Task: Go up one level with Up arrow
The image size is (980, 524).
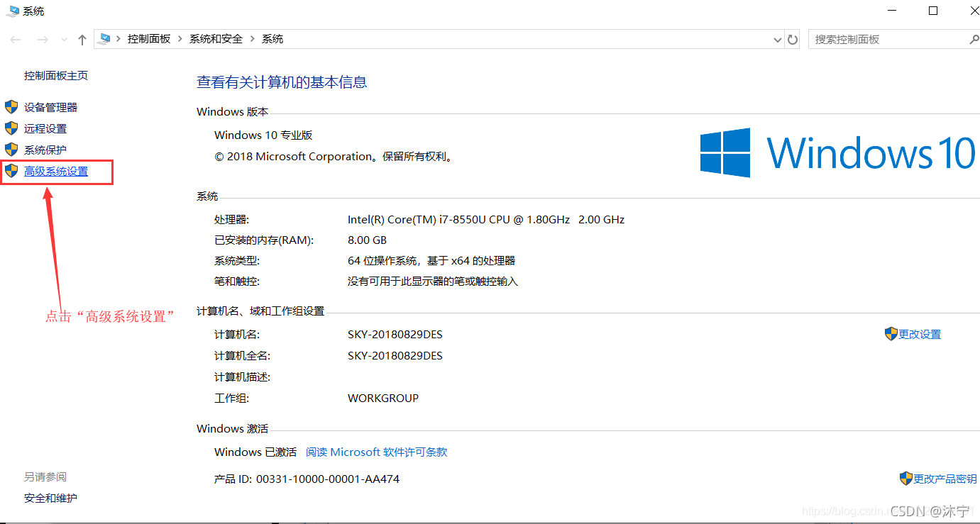Action: (x=82, y=40)
